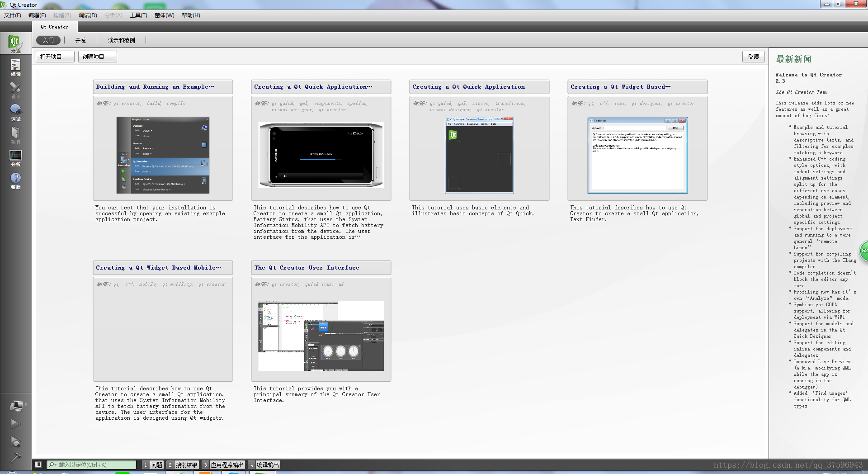Click the Start Debugging button

tap(15, 441)
